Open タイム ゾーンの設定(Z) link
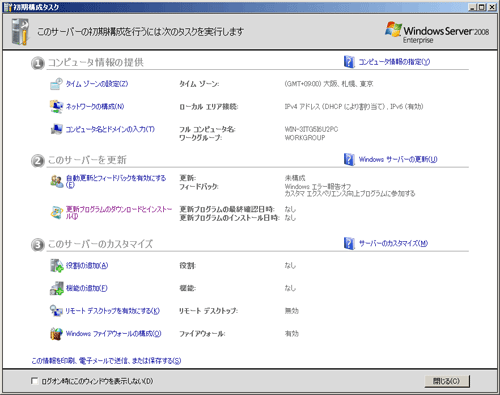This screenshot has width=500, height=395. click(97, 84)
